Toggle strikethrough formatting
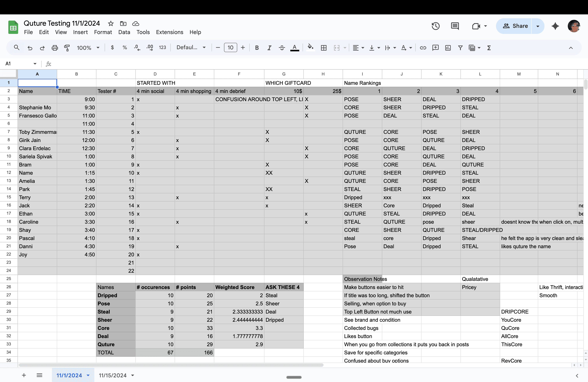Image resolution: width=588 pixels, height=382 pixels. (x=282, y=48)
